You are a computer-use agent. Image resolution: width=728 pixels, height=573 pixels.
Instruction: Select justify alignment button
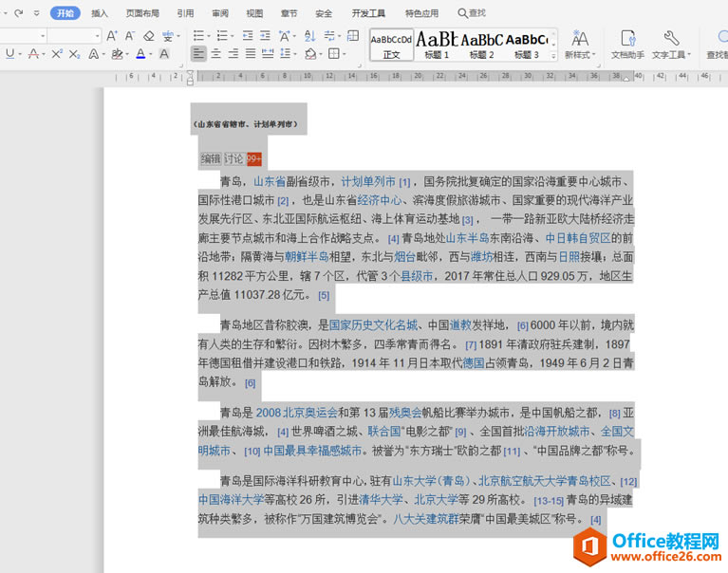pos(251,54)
